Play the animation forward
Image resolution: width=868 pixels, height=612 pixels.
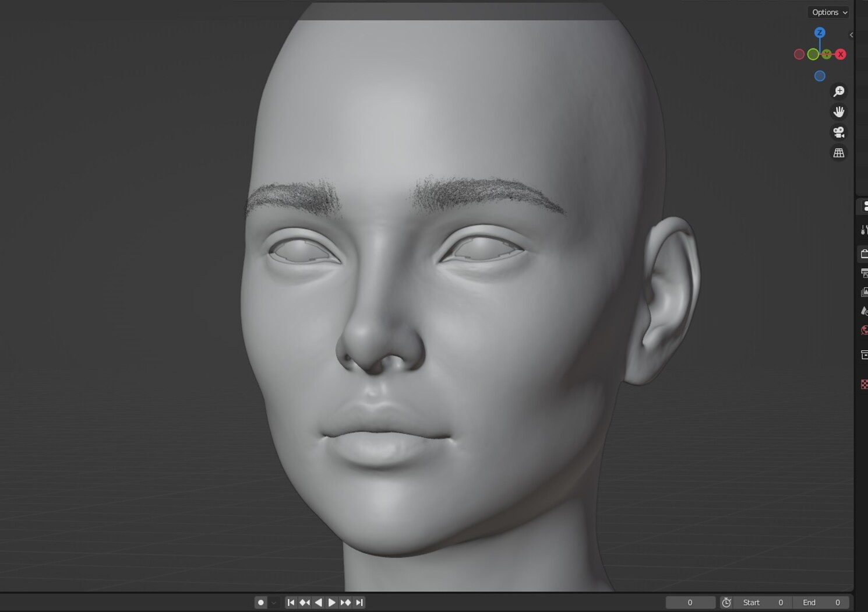coord(332,603)
